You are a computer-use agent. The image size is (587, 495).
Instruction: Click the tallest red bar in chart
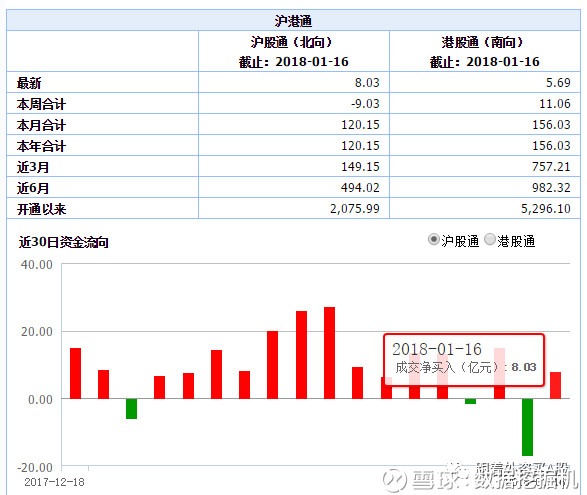[329, 353]
